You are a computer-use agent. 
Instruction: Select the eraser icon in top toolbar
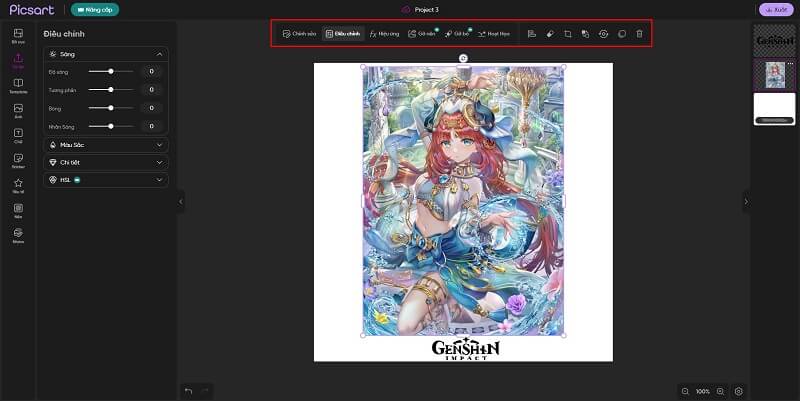(550, 34)
